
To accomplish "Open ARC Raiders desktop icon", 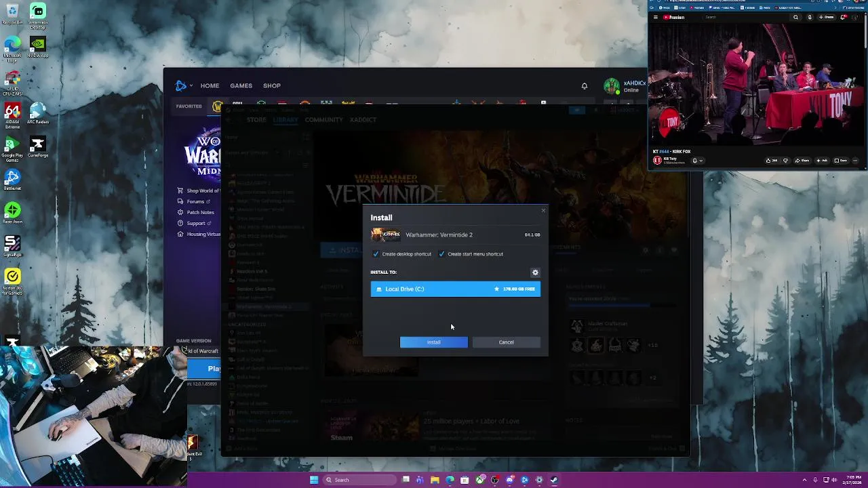I will (x=38, y=113).
